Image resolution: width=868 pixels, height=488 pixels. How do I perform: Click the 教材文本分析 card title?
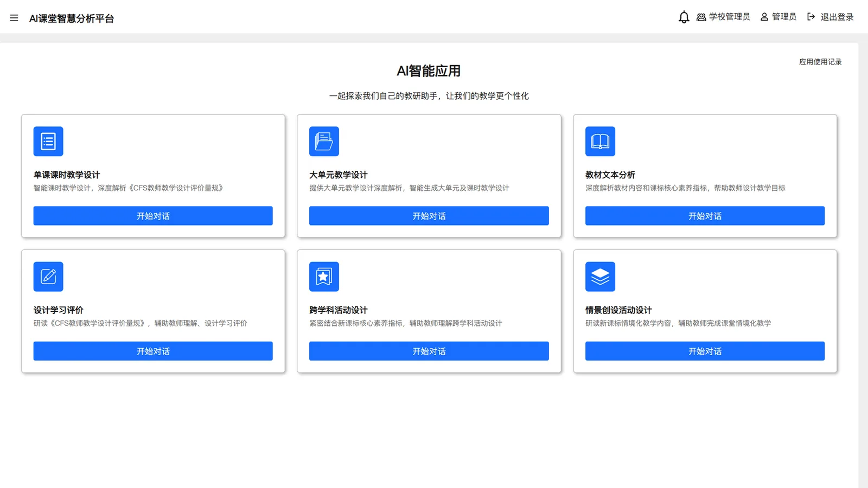(x=610, y=175)
